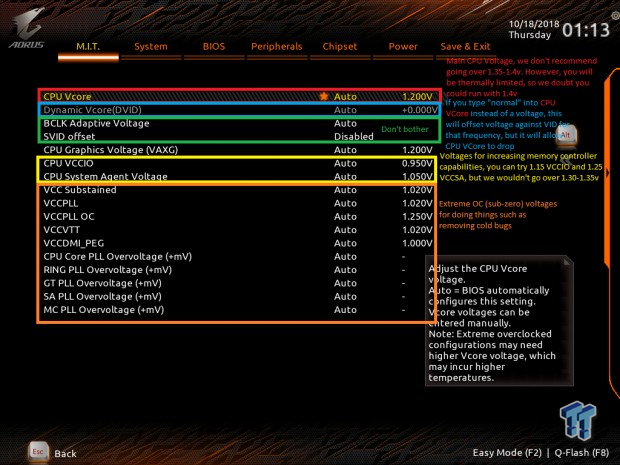This screenshot has width=620, height=465.
Task: Open Auto option for CPU System Agent Voltage
Action: point(345,177)
